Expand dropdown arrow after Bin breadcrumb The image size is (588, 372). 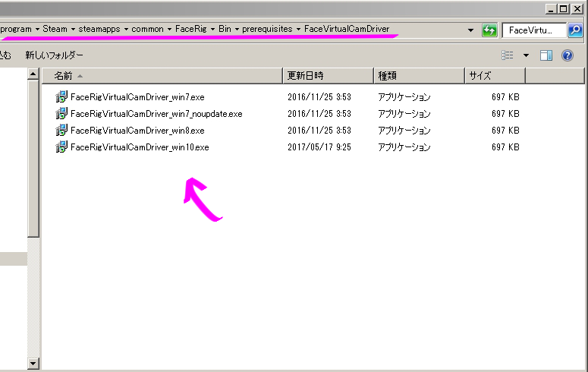click(x=237, y=30)
